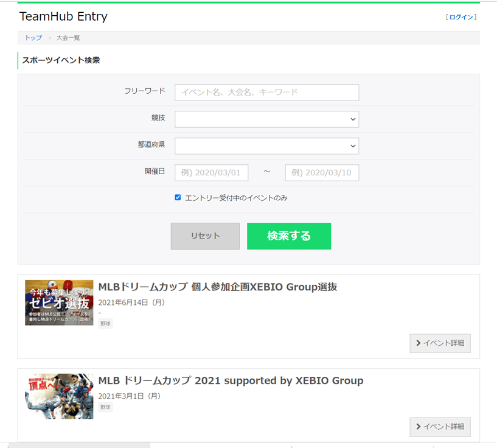Open the ゼビオ選抜 event thumbnail

click(59, 303)
